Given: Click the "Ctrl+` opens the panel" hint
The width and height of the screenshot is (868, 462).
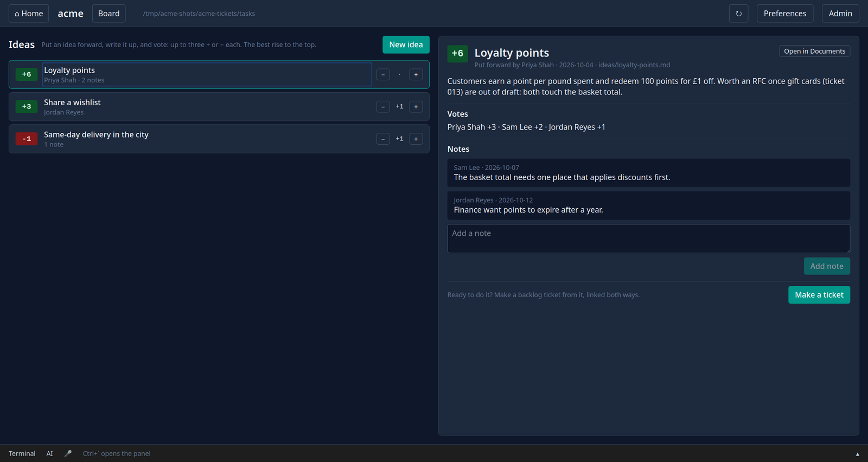Looking at the screenshot, I should (117, 453).
